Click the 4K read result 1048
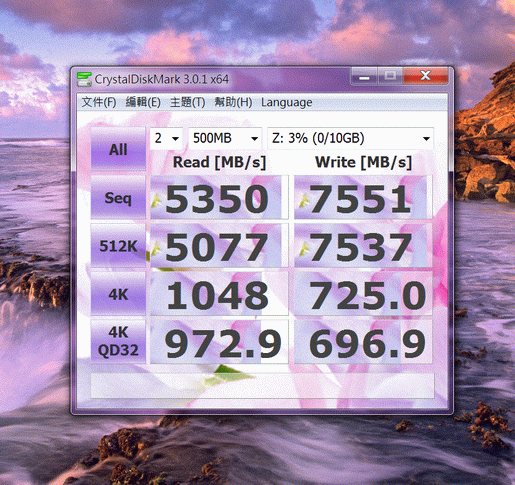The width and height of the screenshot is (515, 485). click(x=219, y=294)
